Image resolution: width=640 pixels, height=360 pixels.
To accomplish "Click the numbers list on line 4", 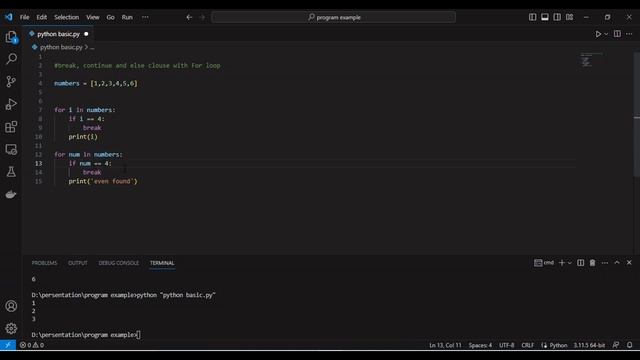I will [114, 83].
